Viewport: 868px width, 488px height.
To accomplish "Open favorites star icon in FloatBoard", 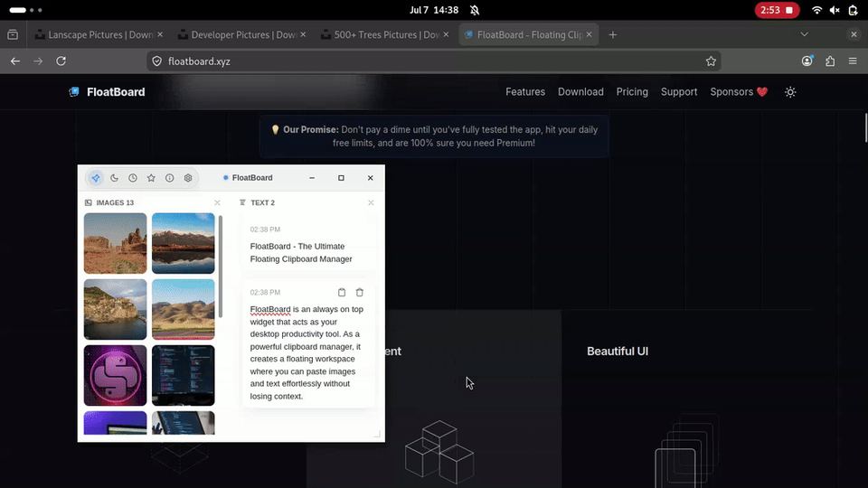I will [x=151, y=178].
